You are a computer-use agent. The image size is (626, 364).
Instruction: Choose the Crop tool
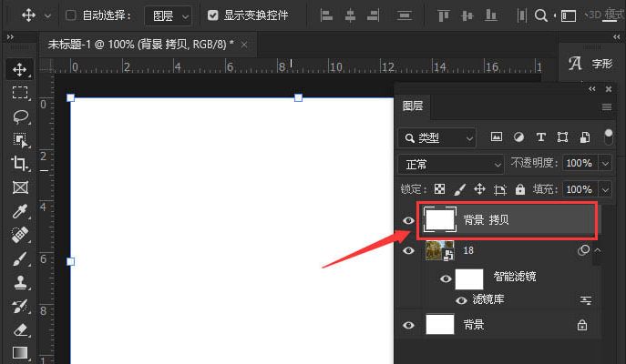(x=20, y=164)
